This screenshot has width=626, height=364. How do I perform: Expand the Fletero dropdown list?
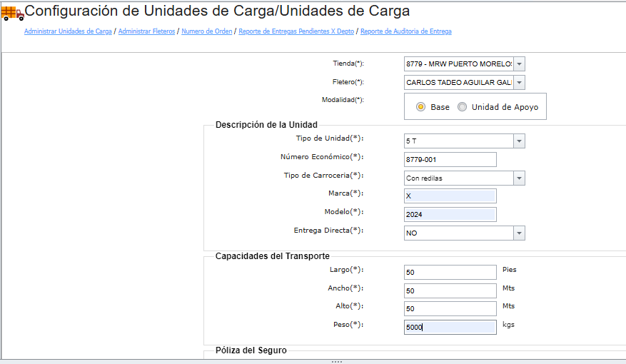(x=519, y=83)
